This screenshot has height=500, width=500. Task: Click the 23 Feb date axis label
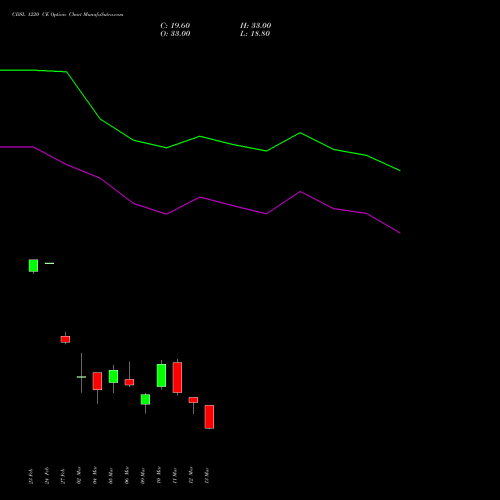tap(31, 476)
